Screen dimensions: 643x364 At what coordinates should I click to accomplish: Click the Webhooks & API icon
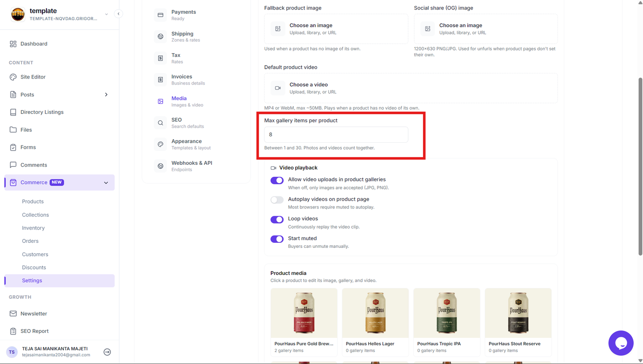[x=160, y=166]
